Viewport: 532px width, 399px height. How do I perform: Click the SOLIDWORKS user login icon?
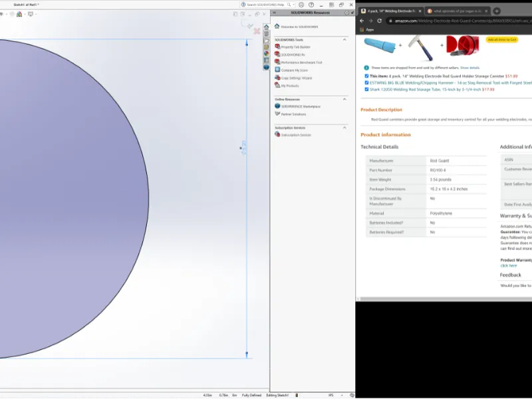pos(301,5)
